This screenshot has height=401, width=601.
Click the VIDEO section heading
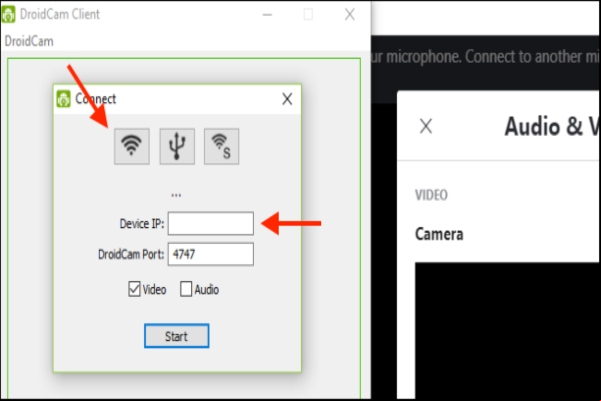coord(431,195)
